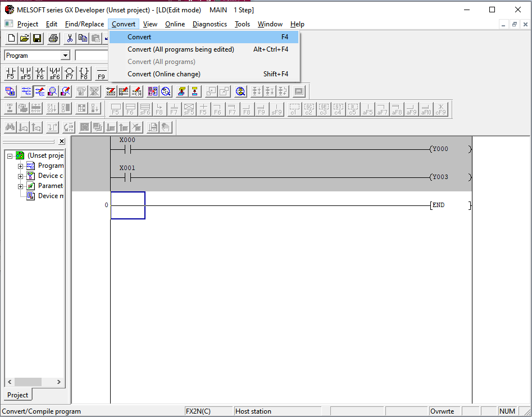Screen dimensions: 532x417
Task: Choose Convert (Online change)
Action: (204, 74)
